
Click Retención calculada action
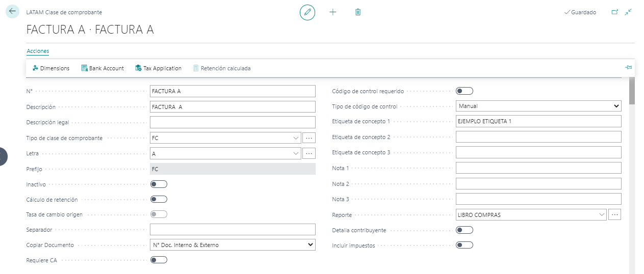pyautogui.click(x=222, y=68)
